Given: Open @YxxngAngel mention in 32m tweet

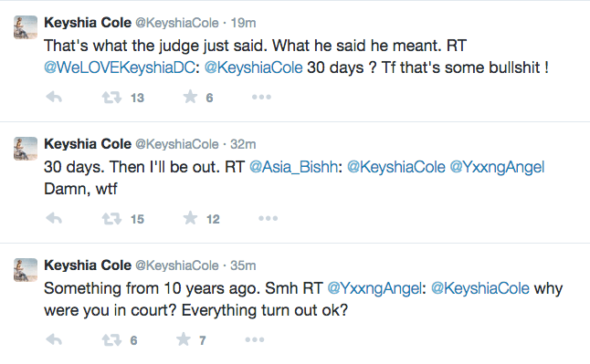Looking at the screenshot, I should click(x=497, y=167).
